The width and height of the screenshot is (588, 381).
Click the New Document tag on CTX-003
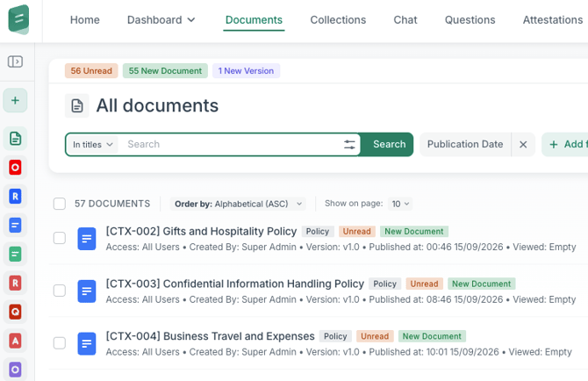[x=482, y=284]
